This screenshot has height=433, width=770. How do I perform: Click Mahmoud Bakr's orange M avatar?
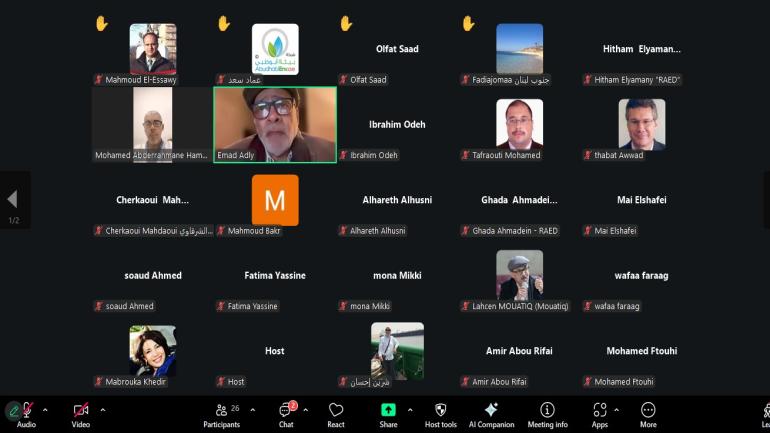[x=275, y=200]
